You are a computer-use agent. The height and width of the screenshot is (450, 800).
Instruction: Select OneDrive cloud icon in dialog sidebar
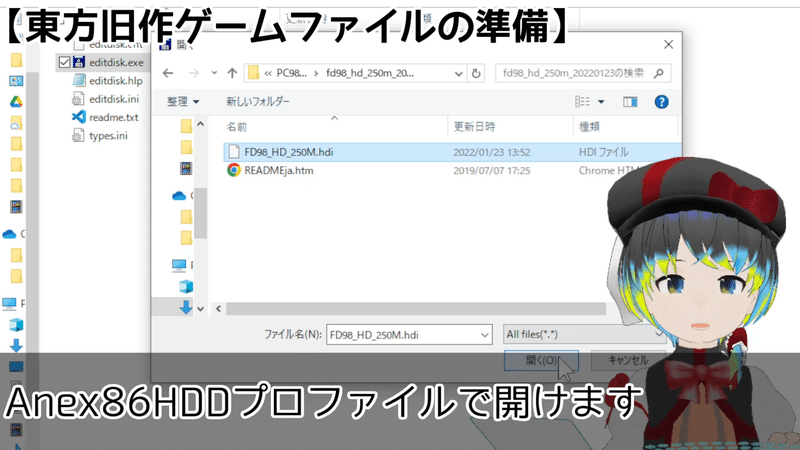179,195
